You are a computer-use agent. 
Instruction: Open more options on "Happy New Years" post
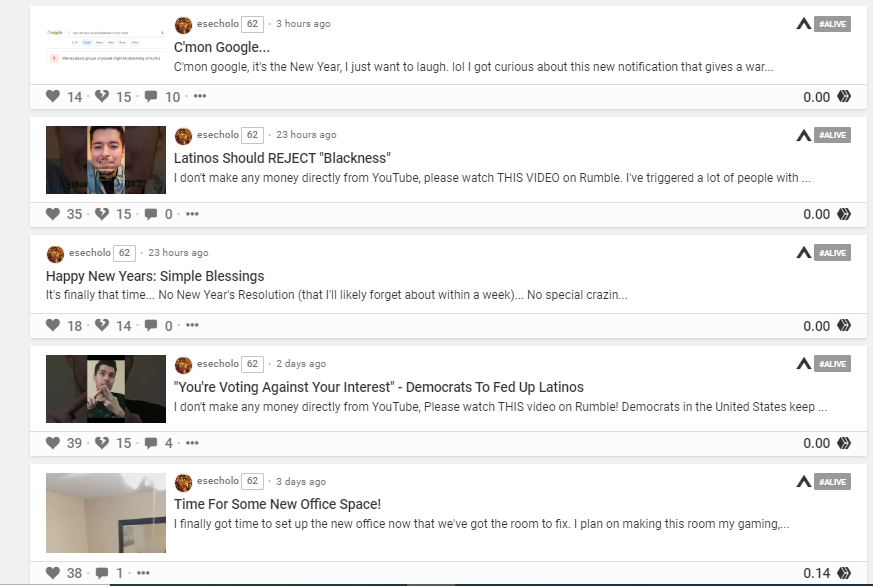click(x=192, y=325)
